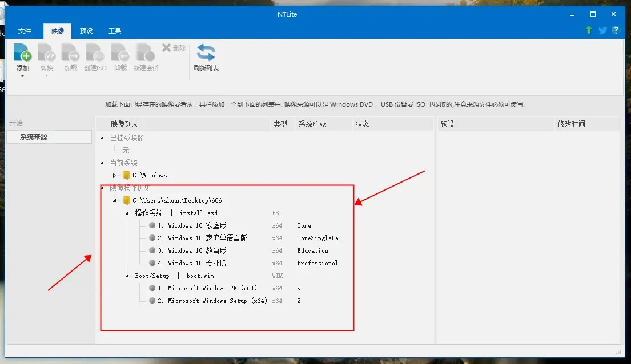The height and width of the screenshot is (364, 631).
Task: Open the 添加 dropdown arrow
Action: pos(22,76)
